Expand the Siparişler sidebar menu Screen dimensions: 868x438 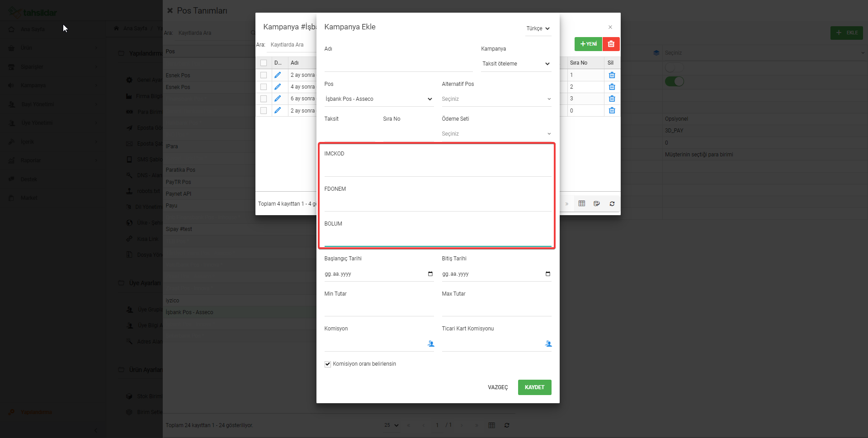[53, 67]
